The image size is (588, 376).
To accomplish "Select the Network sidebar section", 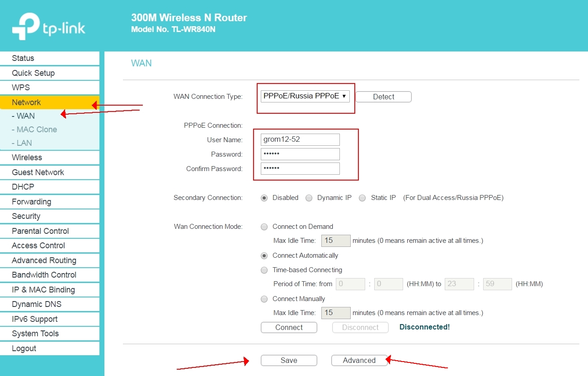I will click(49, 102).
